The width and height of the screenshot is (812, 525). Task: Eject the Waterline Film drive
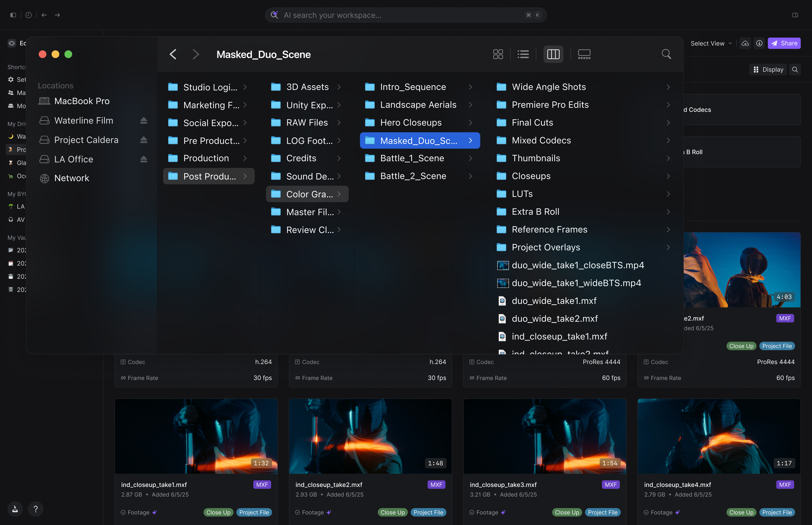(x=144, y=120)
